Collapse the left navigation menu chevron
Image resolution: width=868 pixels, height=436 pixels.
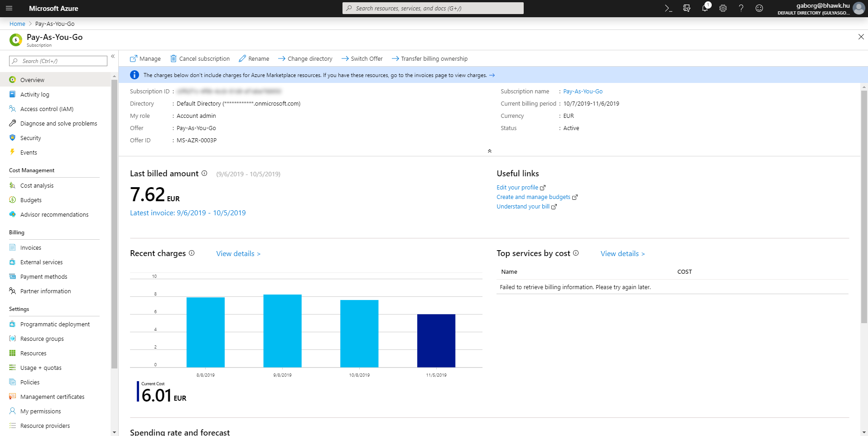click(113, 57)
